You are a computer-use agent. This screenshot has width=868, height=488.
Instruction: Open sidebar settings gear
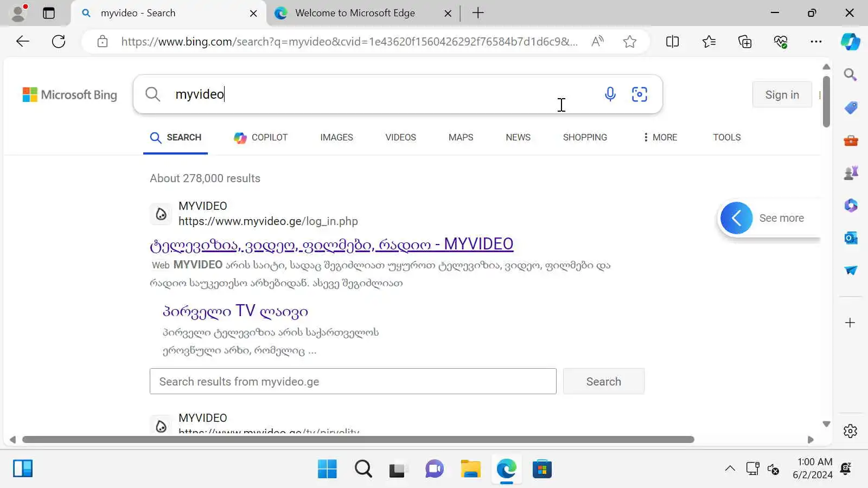pos(850,431)
